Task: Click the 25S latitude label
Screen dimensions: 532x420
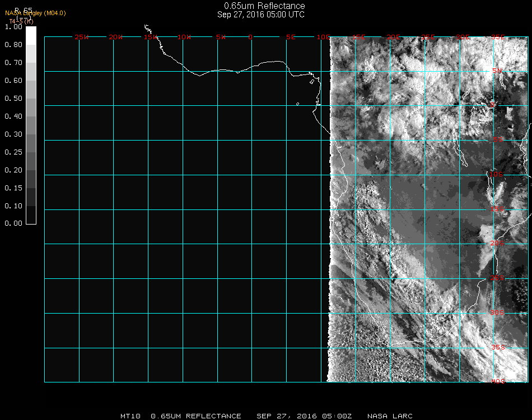Action: click(497, 278)
